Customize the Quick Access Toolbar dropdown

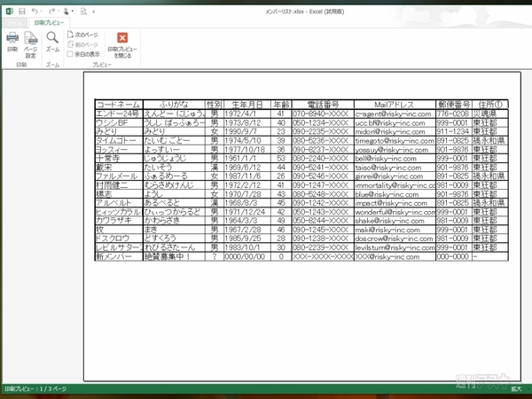(94, 12)
